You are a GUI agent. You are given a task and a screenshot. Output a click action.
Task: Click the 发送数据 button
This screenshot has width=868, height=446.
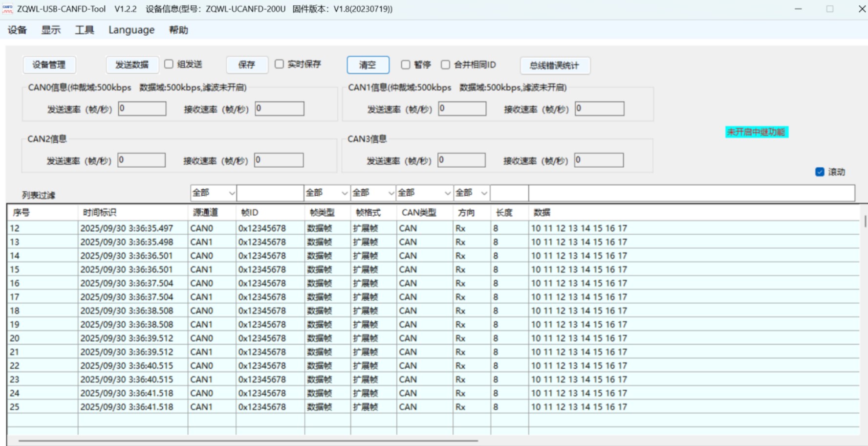132,65
